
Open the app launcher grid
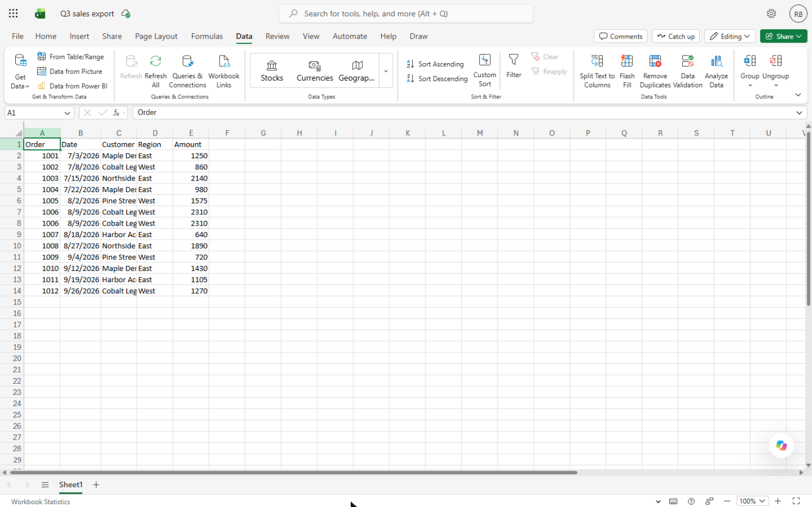click(13, 13)
